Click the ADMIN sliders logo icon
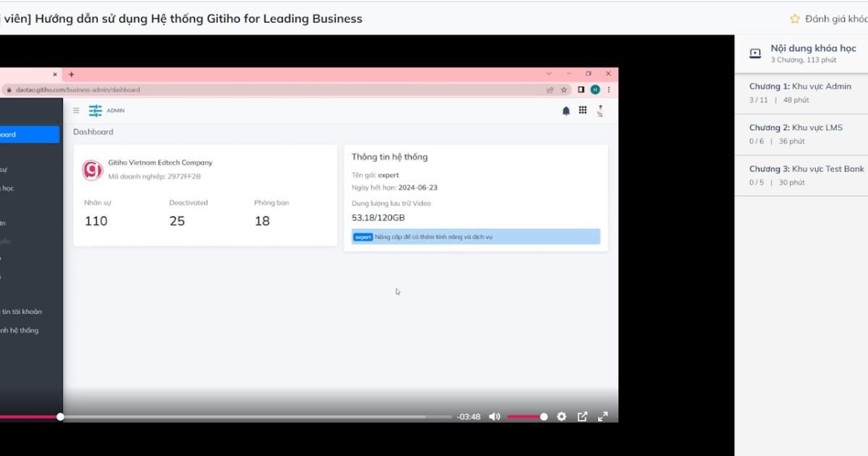Screen dimensions: 868x456 [x=95, y=111]
